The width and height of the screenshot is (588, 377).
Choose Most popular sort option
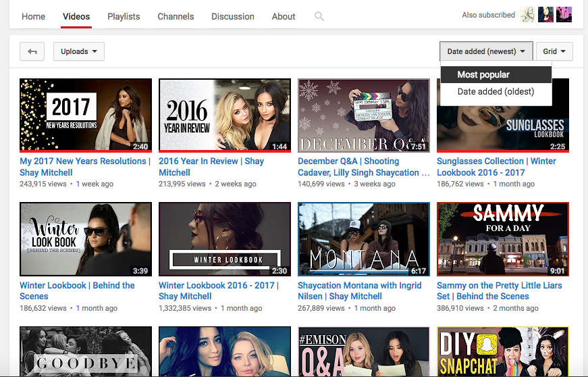pyautogui.click(x=496, y=74)
